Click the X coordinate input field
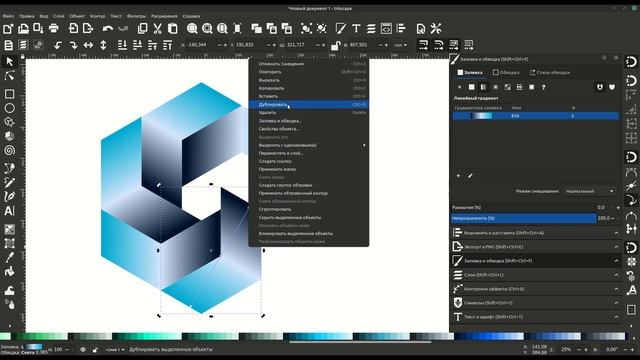The height and width of the screenshot is (360, 640). (x=201, y=45)
